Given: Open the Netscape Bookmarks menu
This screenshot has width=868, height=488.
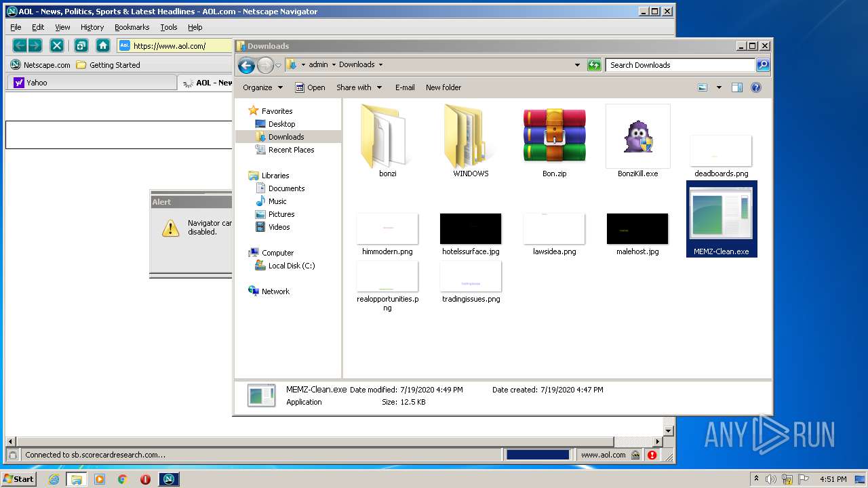Looking at the screenshot, I should coord(132,27).
